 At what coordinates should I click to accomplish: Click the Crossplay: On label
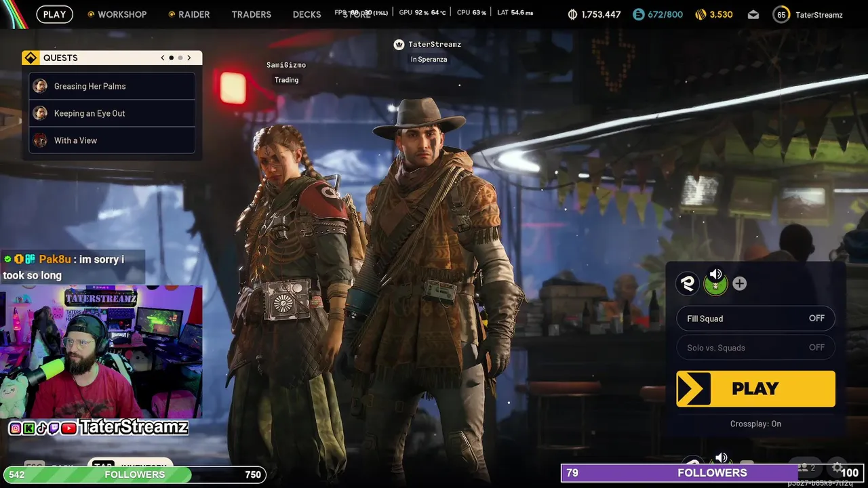[x=755, y=424]
